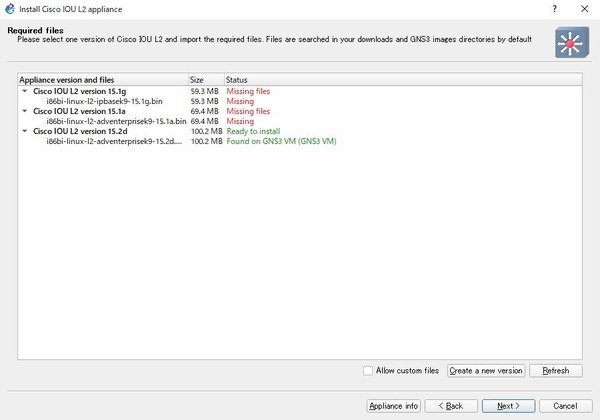
Task: Click Missing files status for version 15.1a
Action: [248, 111]
